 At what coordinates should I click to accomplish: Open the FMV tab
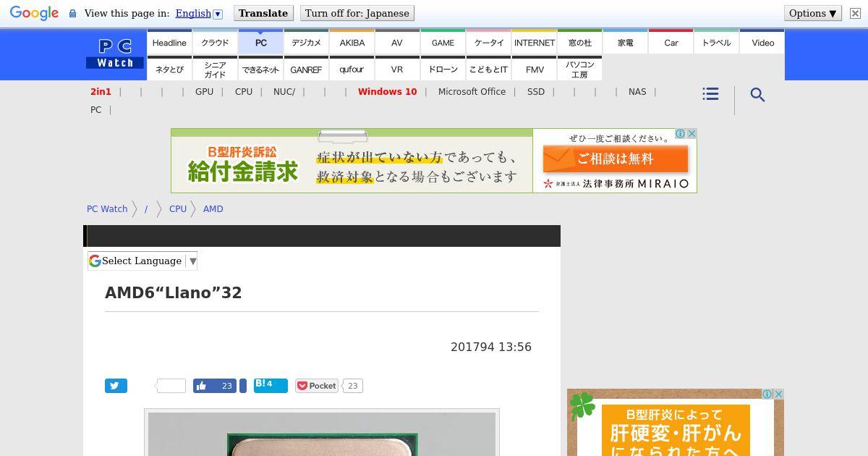coord(535,69)
